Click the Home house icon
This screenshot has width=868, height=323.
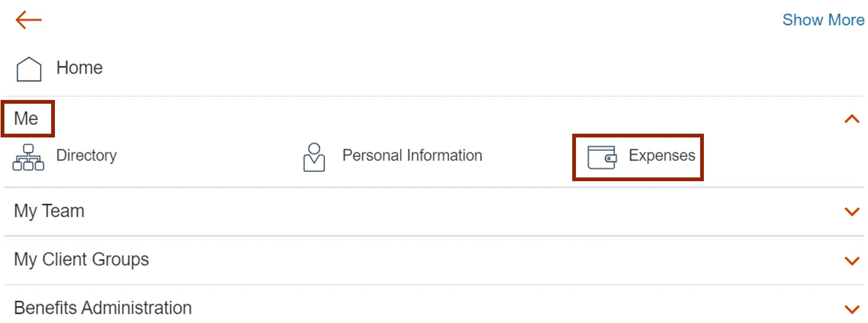pyautogui.click(x=29, y=69)
